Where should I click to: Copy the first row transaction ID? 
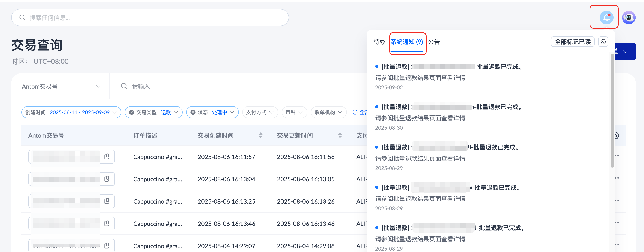point(107,156)
